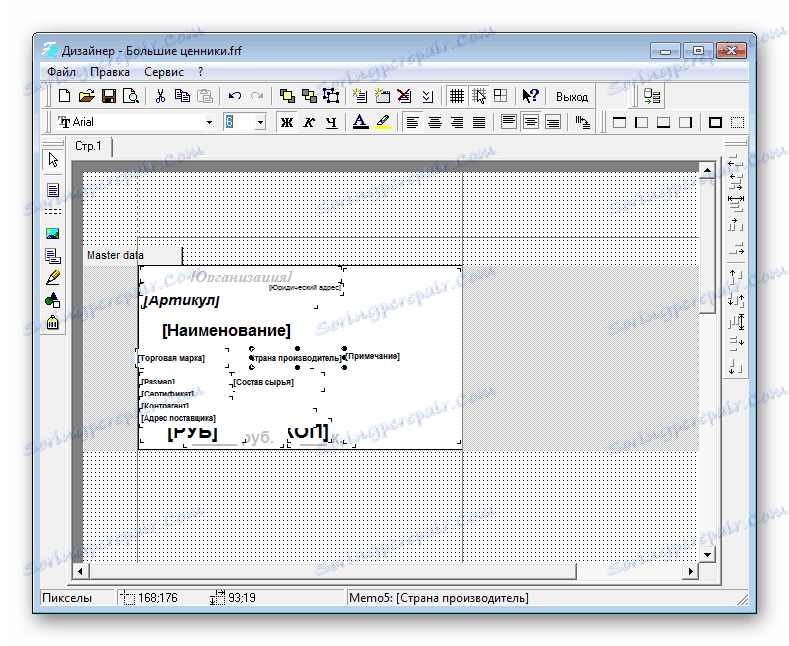Add a new dialog form page
Viewport: 789px width, 646px height.
coord(382,96)
